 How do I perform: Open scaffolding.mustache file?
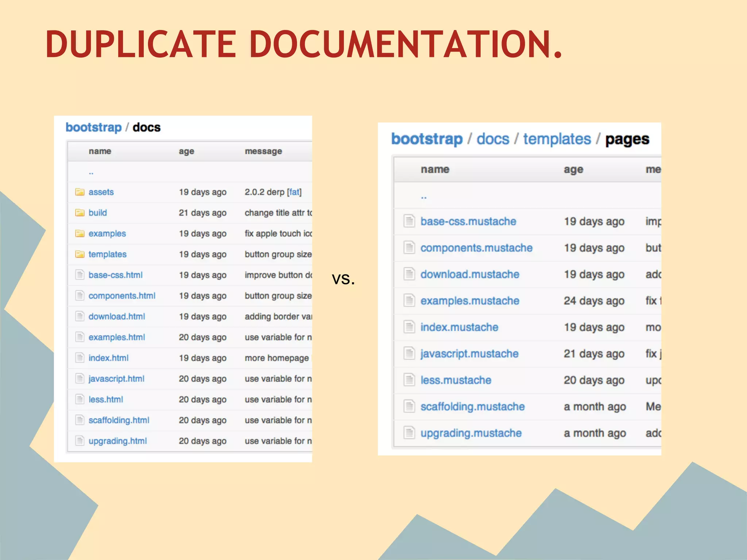tap(473, 407)
